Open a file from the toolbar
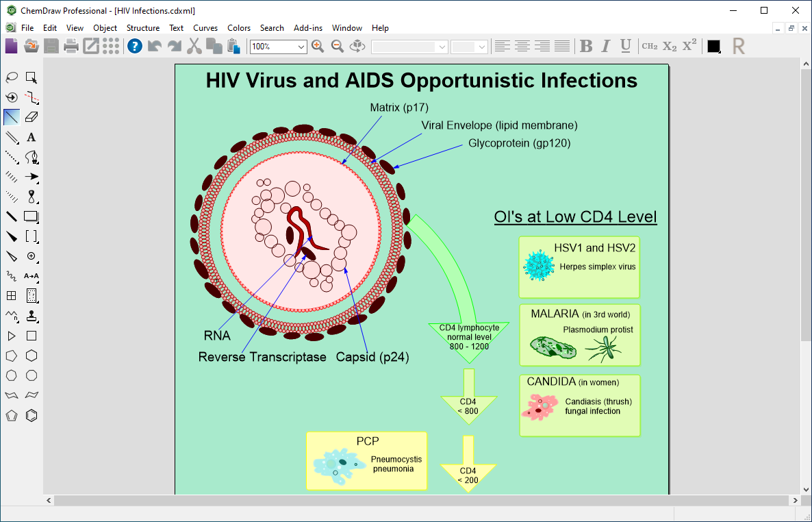The height and width of the screenshot is (522, 812). (31, 46)
